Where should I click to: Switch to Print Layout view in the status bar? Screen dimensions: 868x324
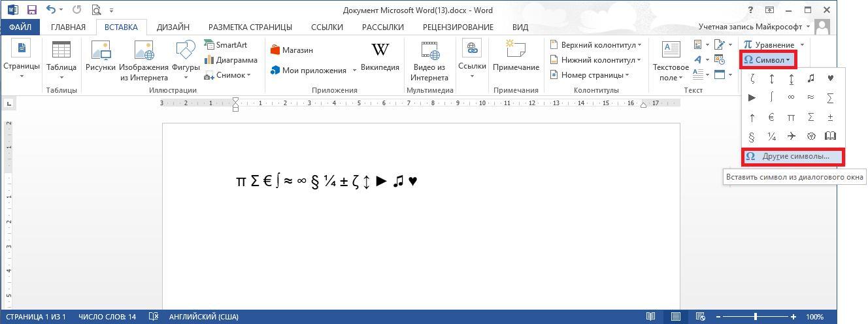click(676, 317)
